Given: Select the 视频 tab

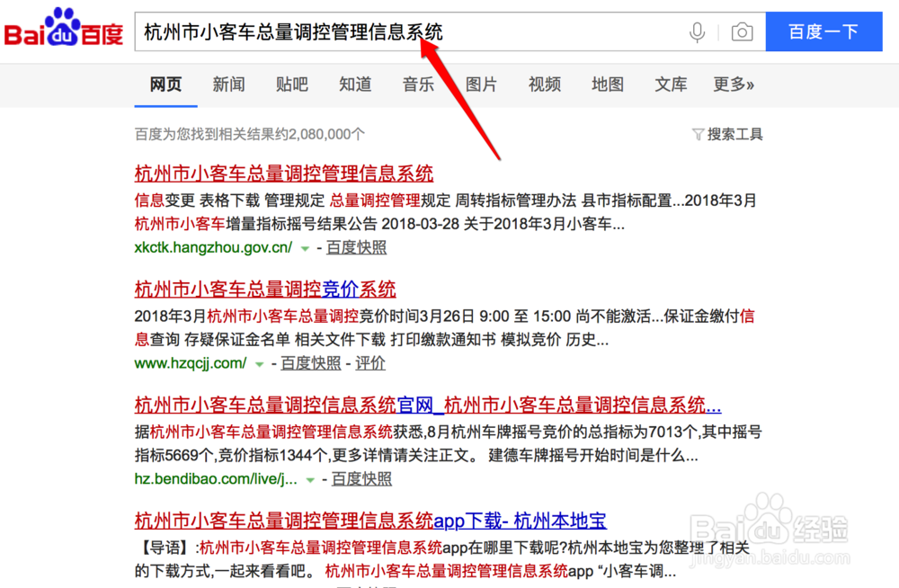Looking at the screenshot, I should coord(544,85).
